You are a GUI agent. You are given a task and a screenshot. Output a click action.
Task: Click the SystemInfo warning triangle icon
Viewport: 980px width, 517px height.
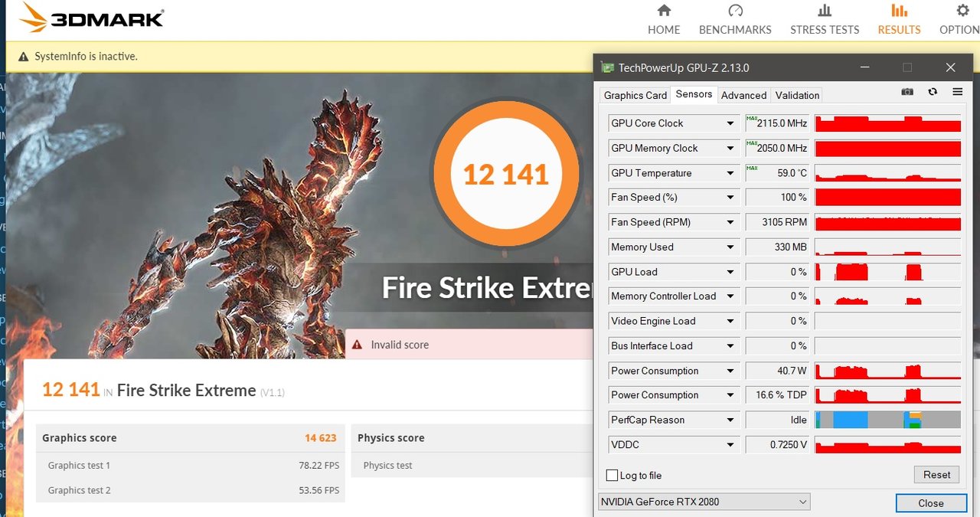(23, 57)
